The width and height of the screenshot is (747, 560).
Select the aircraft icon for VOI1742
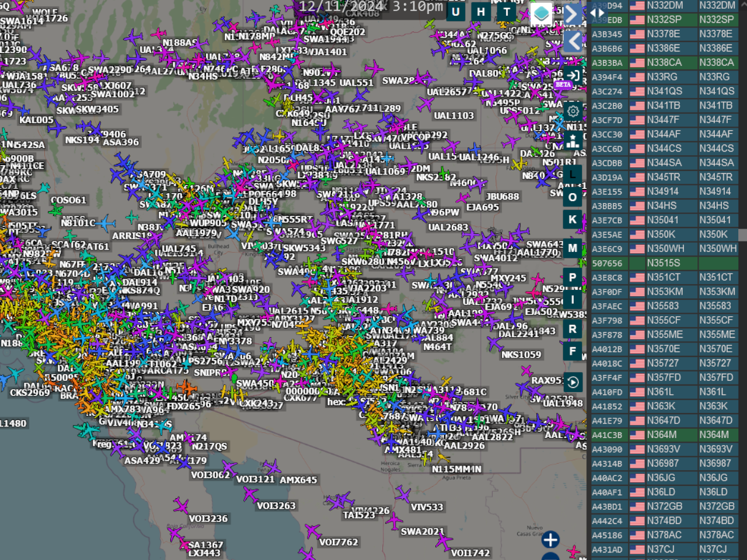[444, 542]
